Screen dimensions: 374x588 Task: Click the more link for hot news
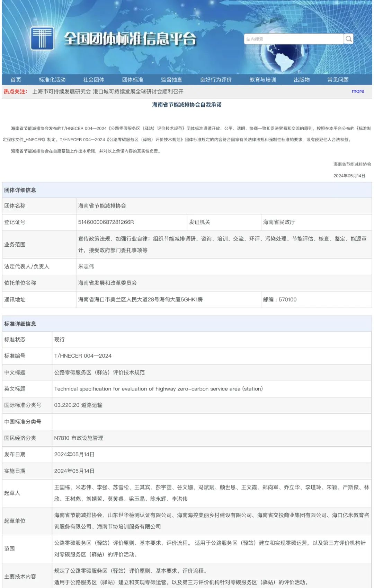358,91
